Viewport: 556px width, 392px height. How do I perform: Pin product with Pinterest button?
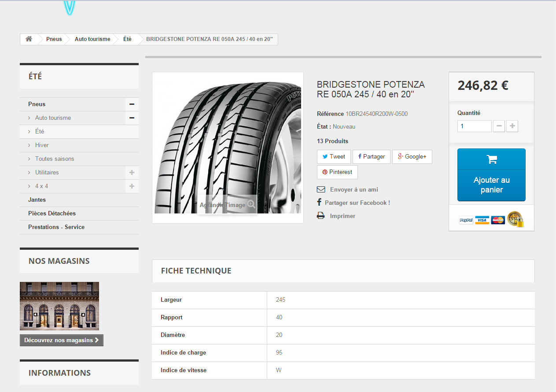tap(337, 172)
